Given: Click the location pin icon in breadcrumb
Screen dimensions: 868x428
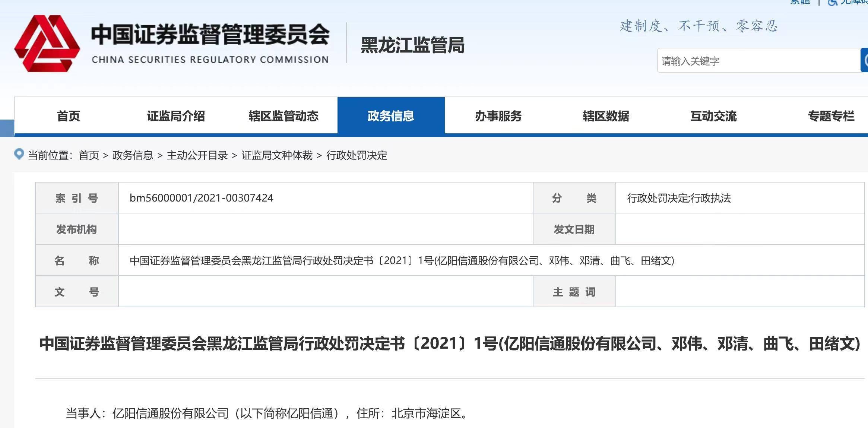Looking at the screenshot, I should 19,154.
